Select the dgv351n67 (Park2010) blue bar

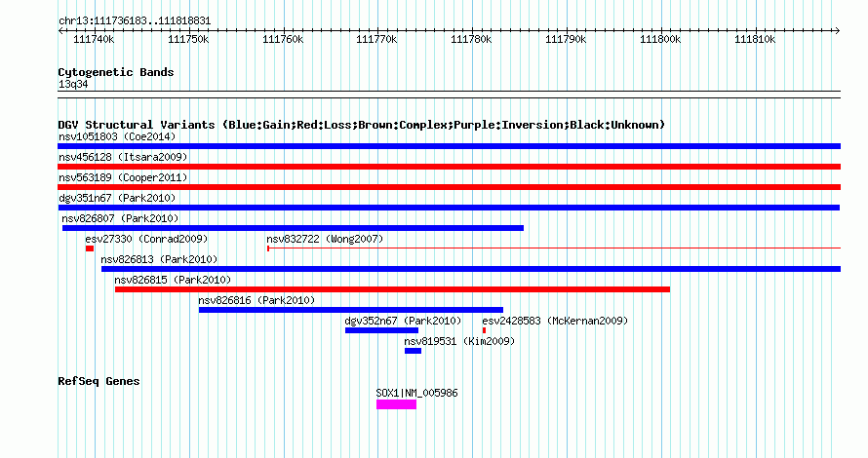[449, 208]
